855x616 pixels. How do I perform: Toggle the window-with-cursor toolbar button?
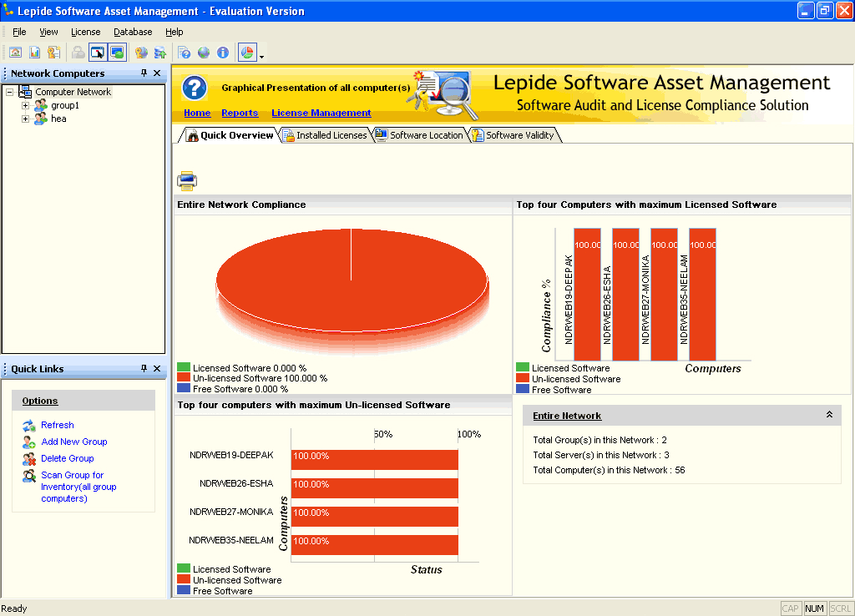[98, 53]
